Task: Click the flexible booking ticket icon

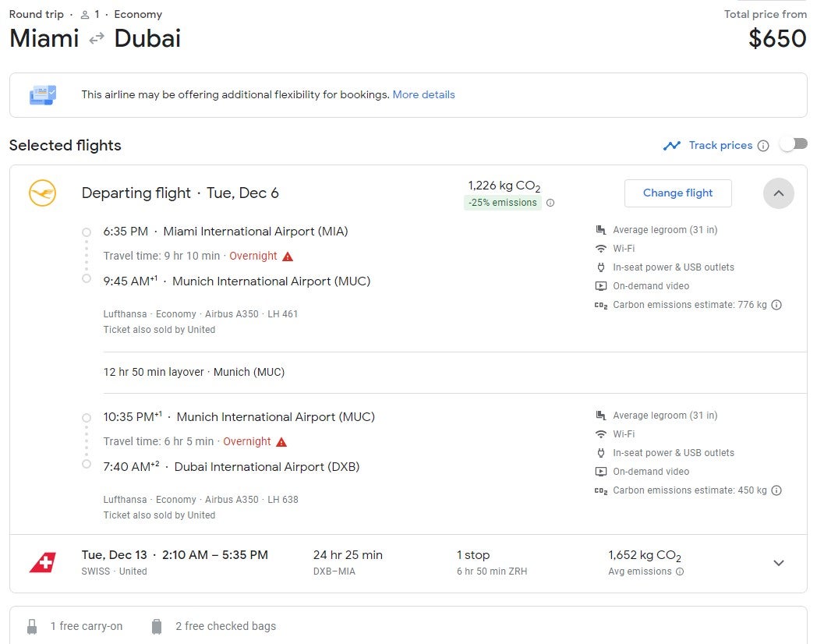Action: (x=43, y=95)
